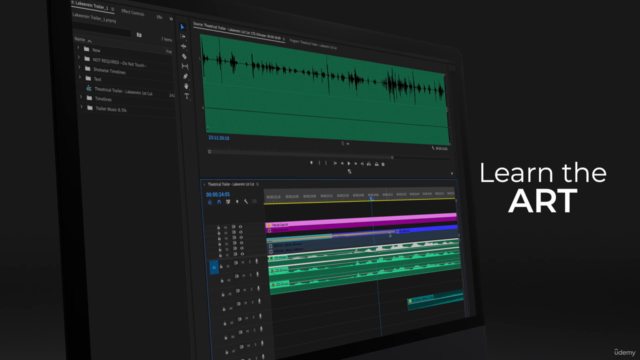Click the timeline timecode 00:00:24:05
Screen dimensions: 640x360
[x=218, y=195]
